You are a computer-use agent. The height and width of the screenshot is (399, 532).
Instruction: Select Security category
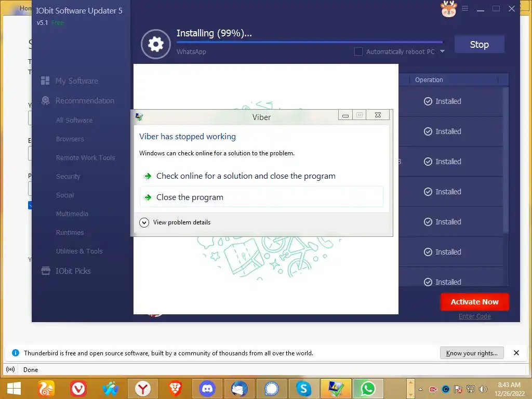tap(68, 176)
